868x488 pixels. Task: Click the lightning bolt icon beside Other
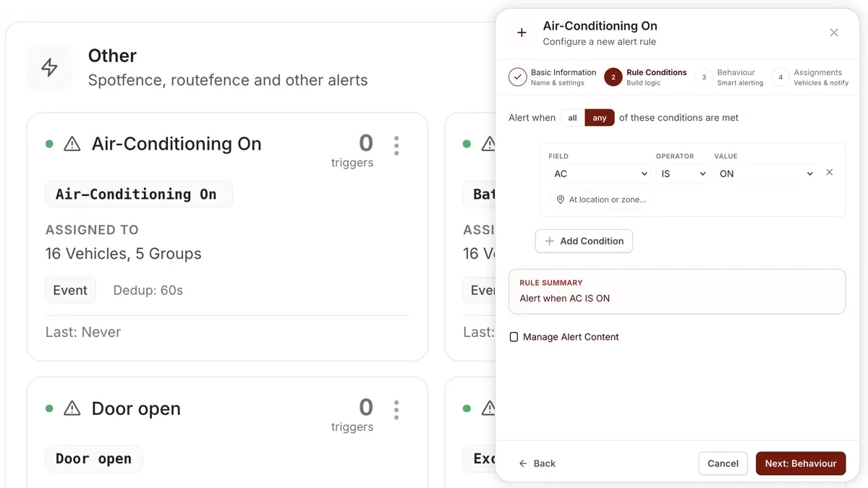[49, 67]
